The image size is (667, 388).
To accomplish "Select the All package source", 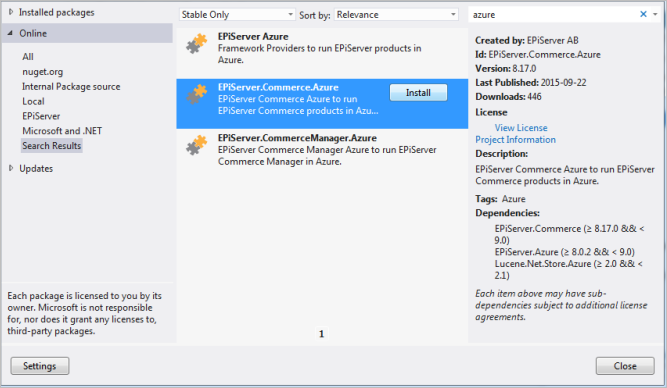I will [x=28, y=57].
